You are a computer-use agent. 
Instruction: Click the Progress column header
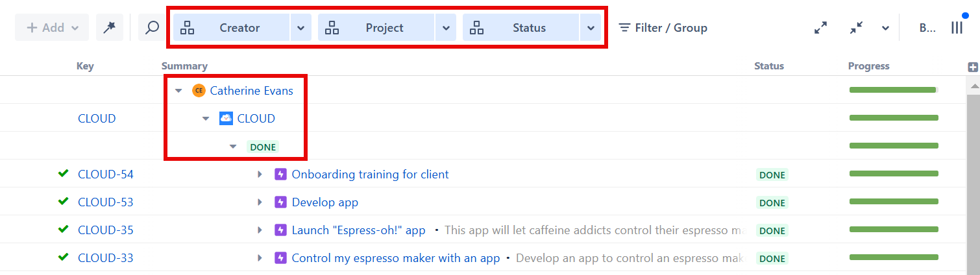(868, 66)
